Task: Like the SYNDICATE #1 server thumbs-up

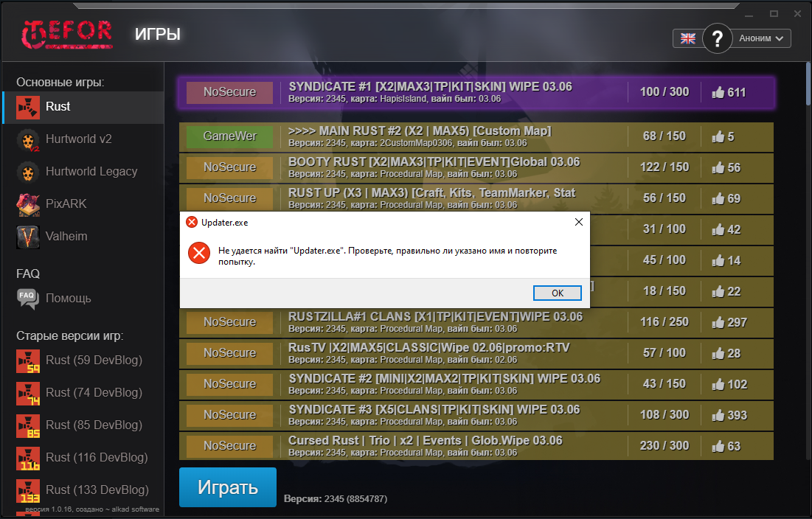Action: tap(718, 93)
